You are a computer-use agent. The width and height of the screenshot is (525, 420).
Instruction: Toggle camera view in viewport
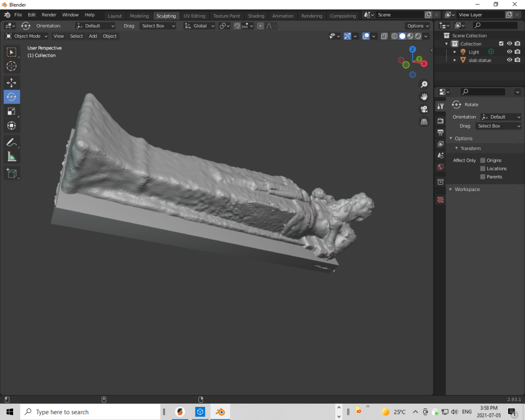point(424,109)
